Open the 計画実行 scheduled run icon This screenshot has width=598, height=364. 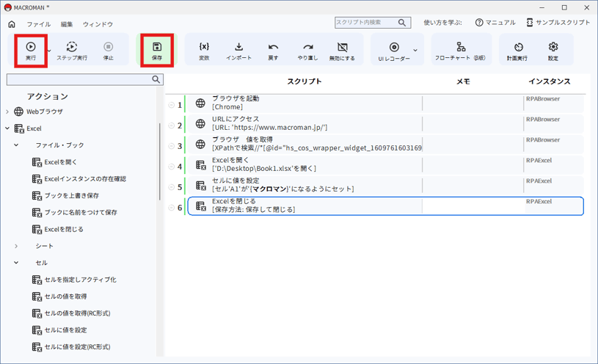coord(518,47)
